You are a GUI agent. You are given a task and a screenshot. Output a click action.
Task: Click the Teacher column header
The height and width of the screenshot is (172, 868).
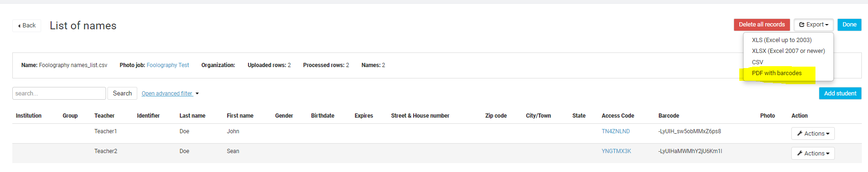pos(104,116)
